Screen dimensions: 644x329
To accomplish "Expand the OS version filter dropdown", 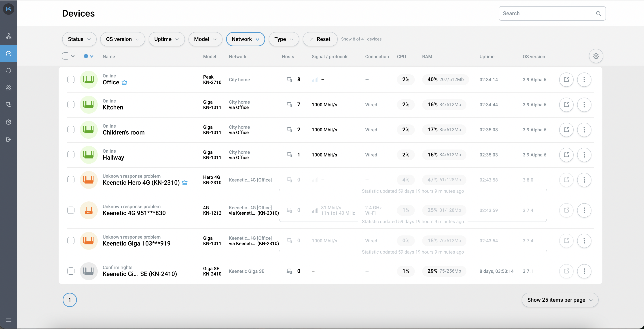I will (123, 39).
